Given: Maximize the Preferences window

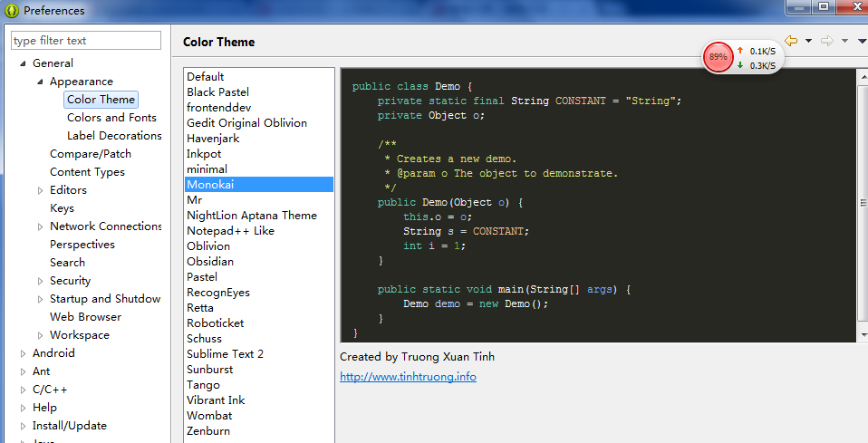Looking at the screenshot, I should (x=824, y=6).
